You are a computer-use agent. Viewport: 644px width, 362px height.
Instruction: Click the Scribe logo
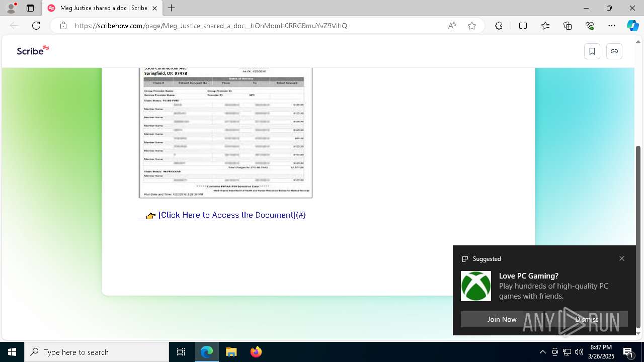coord(33,50)
